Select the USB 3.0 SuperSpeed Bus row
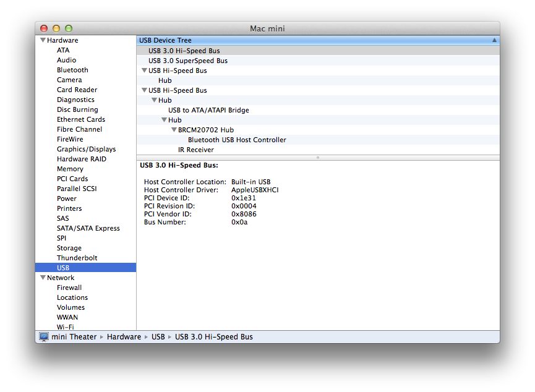 (x=318, y=61)
